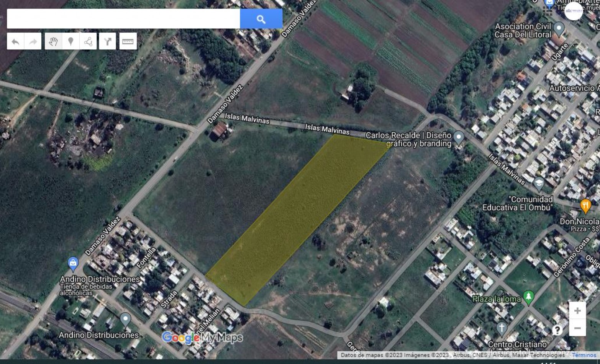Image resolution: width=600 pixels, height=364 pixels.
Task: Select the Centro Cristiano church marker
Action: [x=502, y=328]
